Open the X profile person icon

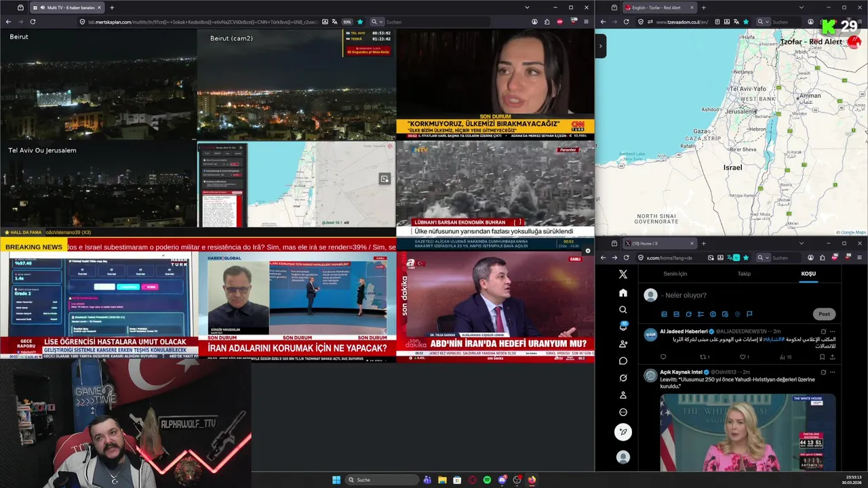click(623, 395)
